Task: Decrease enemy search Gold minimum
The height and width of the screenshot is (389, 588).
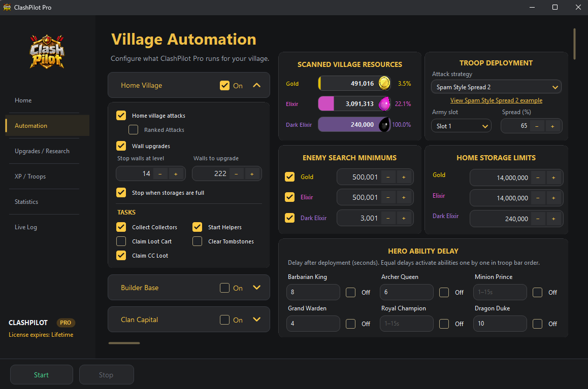Action: (388, 177)
